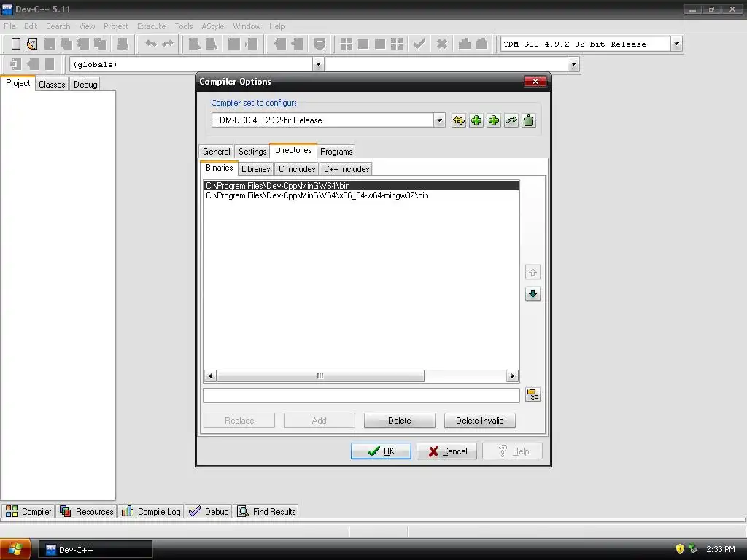
Task: Select the Project sidebar tab
Action: tap(18, 83)
